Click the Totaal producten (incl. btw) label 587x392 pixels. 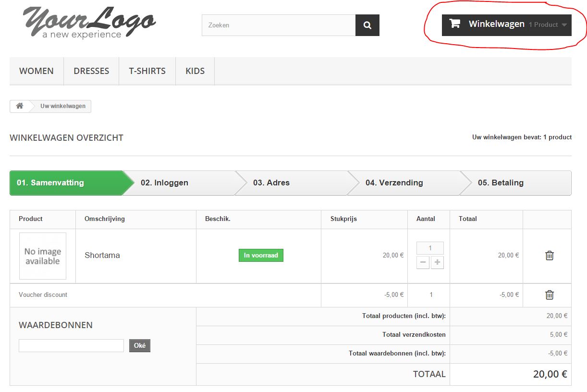click(404, 316)
